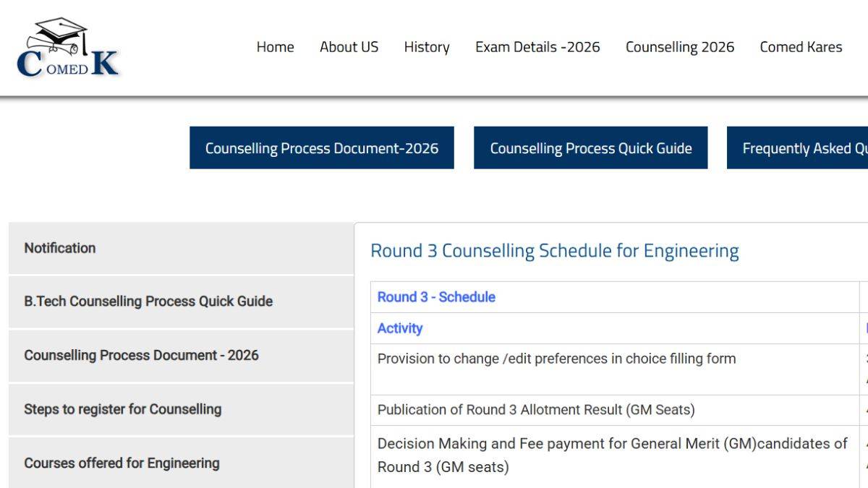Select Counselling 2026 in navigation bar

(680, 47)
